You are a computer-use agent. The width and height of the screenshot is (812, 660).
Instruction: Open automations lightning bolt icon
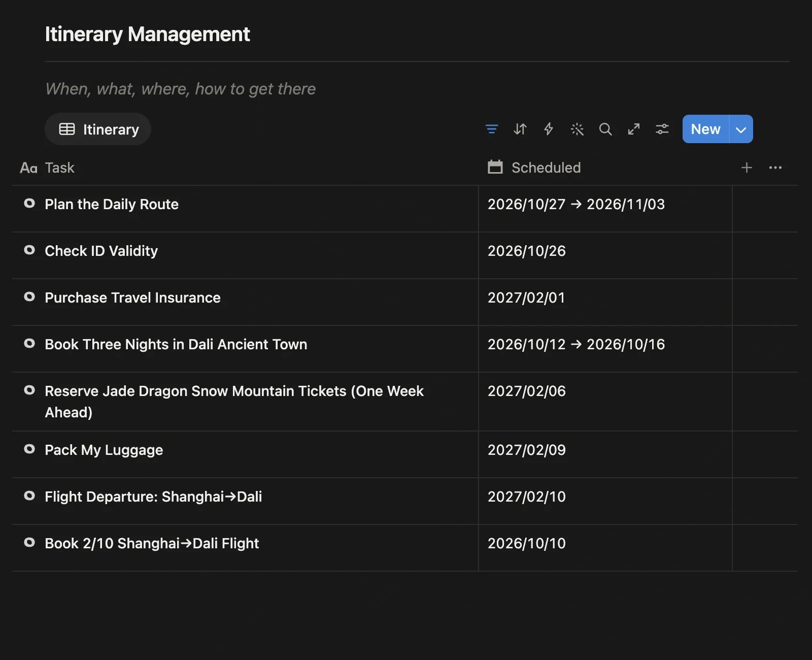pyautogui.click(x=549, y=129)
